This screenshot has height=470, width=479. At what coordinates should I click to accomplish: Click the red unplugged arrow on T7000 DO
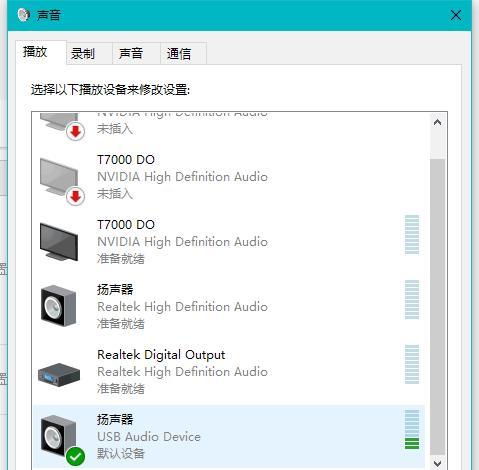tap(75, 196)
